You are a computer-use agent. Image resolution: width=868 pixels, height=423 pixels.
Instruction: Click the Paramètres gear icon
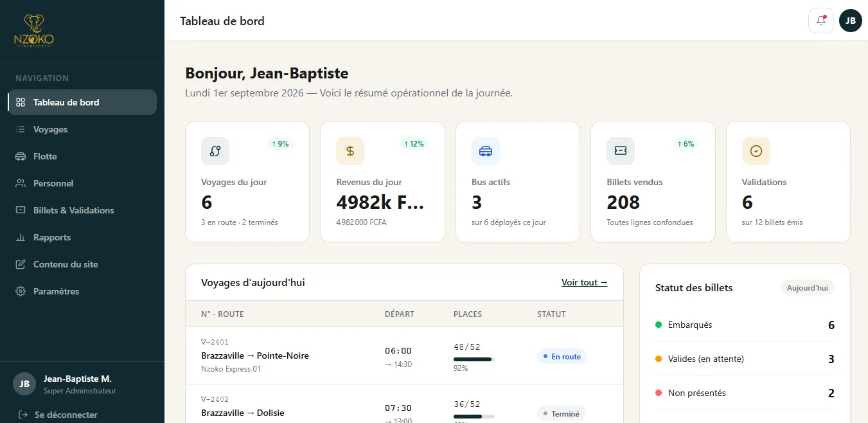click(x=21, y=291)
